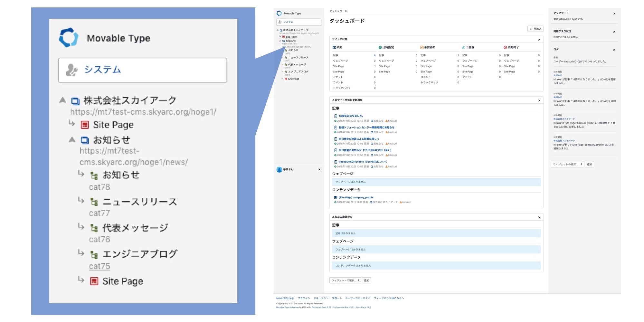The width and height of the screenshot is (644, 322).
Task: Click category icon of 代表メッセージ in enlarged callout
Action: 94,228
